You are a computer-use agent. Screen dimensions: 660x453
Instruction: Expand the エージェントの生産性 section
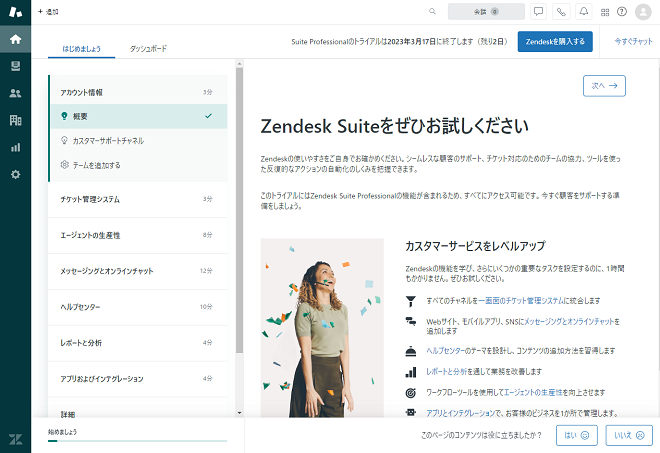click(138, 235)
